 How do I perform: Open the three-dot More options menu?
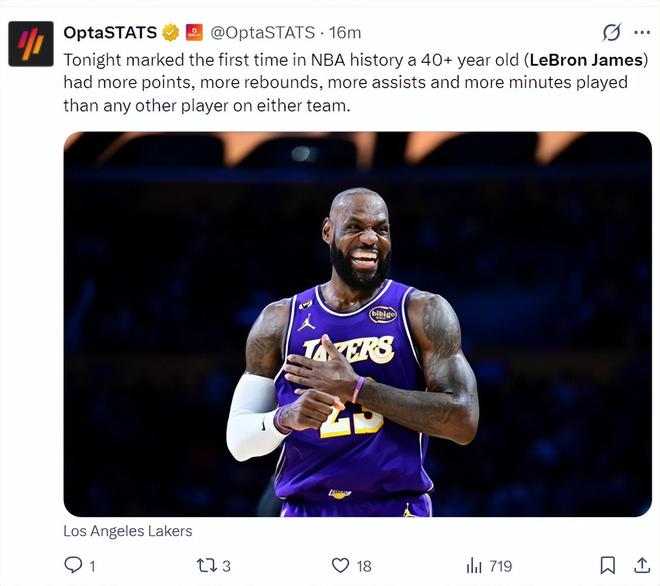point(642,33)
